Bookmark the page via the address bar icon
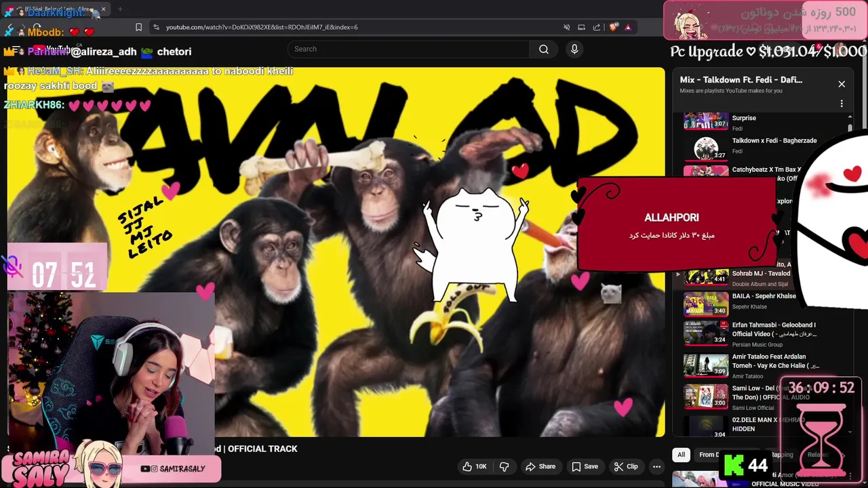 138,27
